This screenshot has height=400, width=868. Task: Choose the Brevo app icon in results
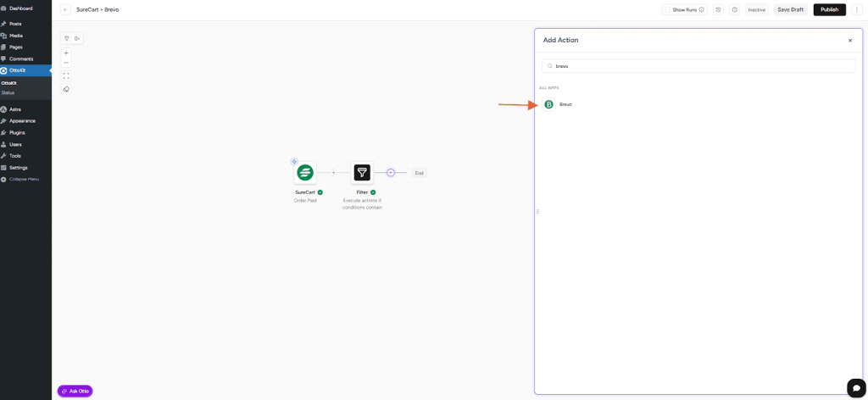(548, 104)
